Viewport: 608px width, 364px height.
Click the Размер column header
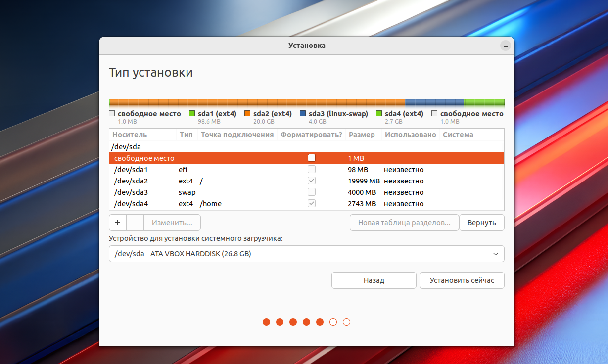[362, 135]
